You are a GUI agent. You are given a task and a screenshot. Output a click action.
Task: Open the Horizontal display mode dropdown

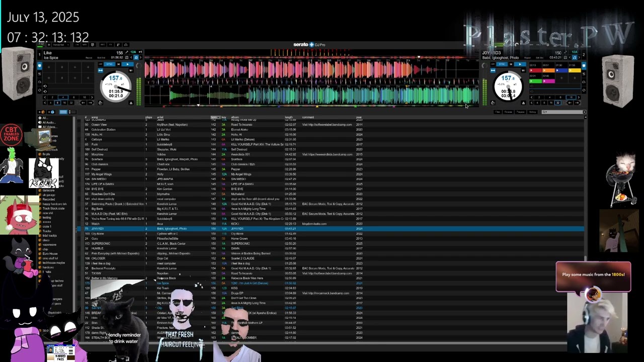coord(61,45)
